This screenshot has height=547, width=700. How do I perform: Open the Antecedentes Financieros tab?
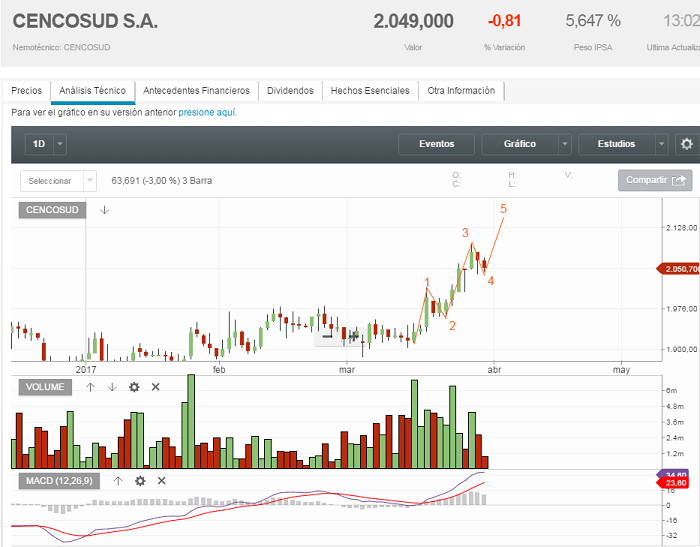pyautogui.click(x=196, y=91)
